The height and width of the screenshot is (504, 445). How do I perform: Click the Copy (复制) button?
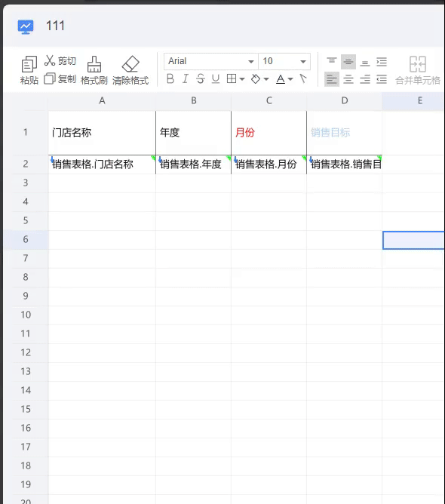(60, 78)
